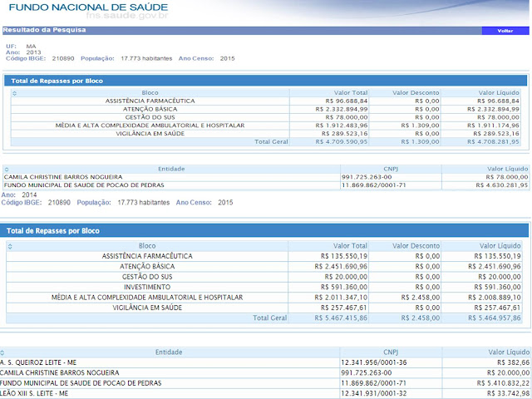
Task: Toggle sort icon in 2014 Entidade table header
Action: [2, 352]
